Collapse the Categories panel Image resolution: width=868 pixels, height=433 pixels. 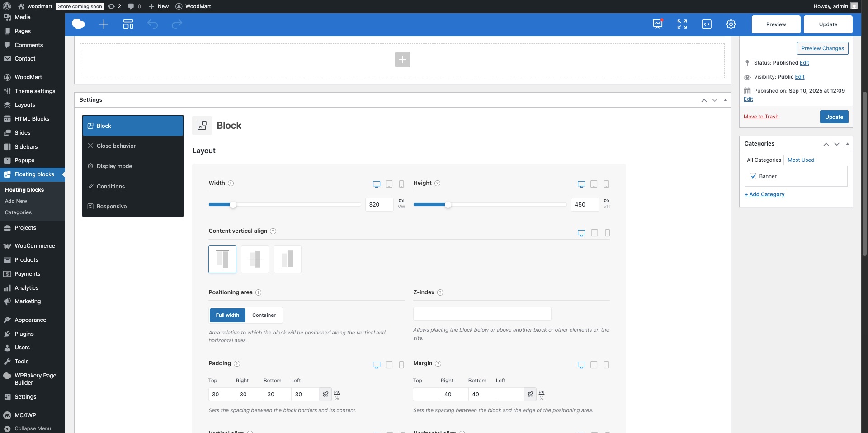[x=848, y=144]
